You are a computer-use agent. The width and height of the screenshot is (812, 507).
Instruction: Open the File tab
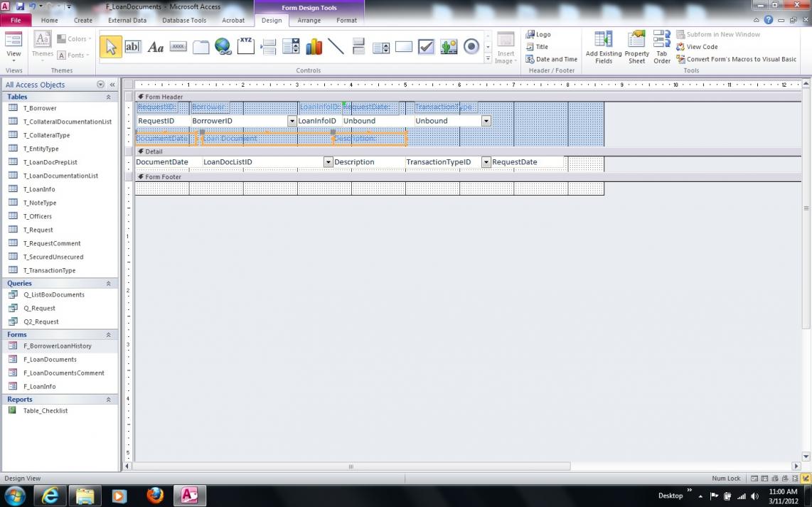[16, 20]
